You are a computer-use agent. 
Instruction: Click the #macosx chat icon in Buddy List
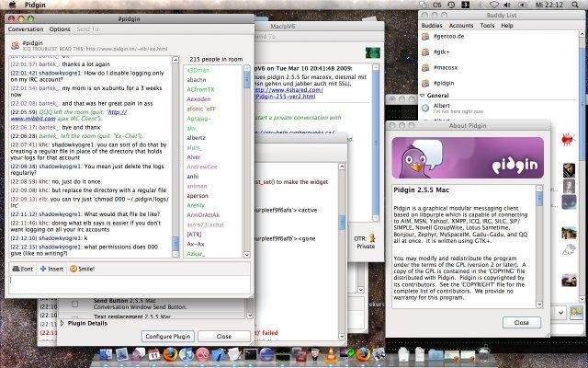tap(425, 67)
